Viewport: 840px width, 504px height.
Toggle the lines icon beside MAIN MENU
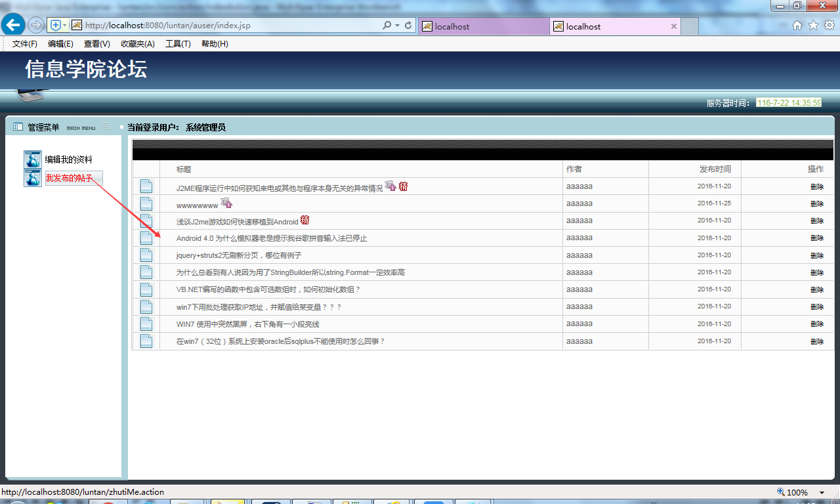click(x=105, y=127)
